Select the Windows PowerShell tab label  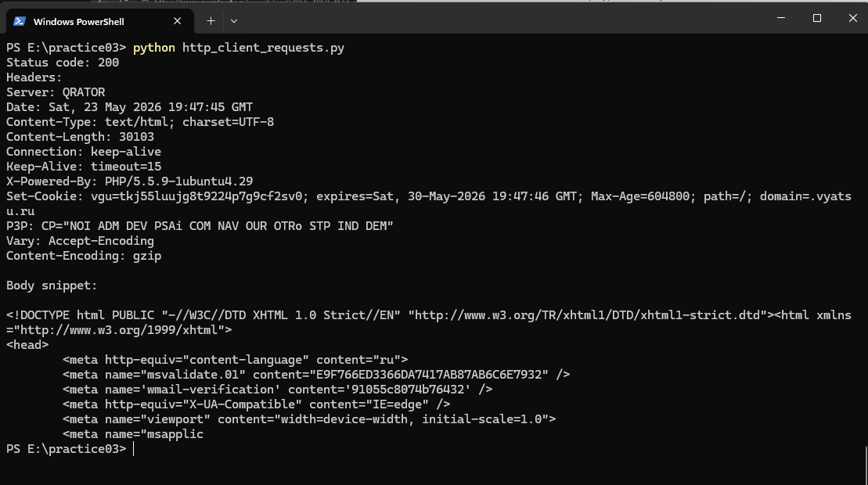78,22
